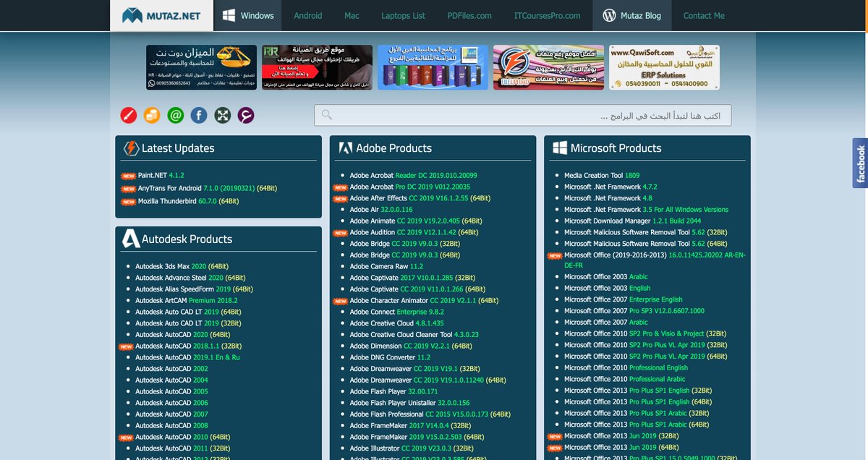Switch to the Mac tab

tap(352, 15)
